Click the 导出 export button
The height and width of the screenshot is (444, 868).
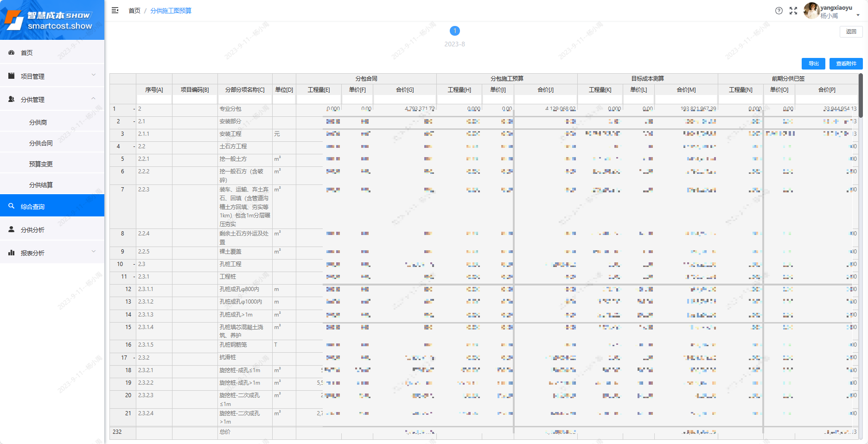(x=813, y=63)
